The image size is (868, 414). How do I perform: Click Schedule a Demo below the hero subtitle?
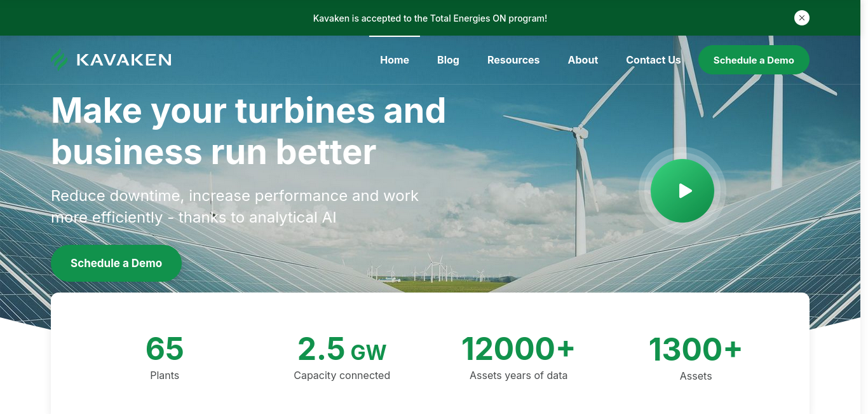pos(116,263)
